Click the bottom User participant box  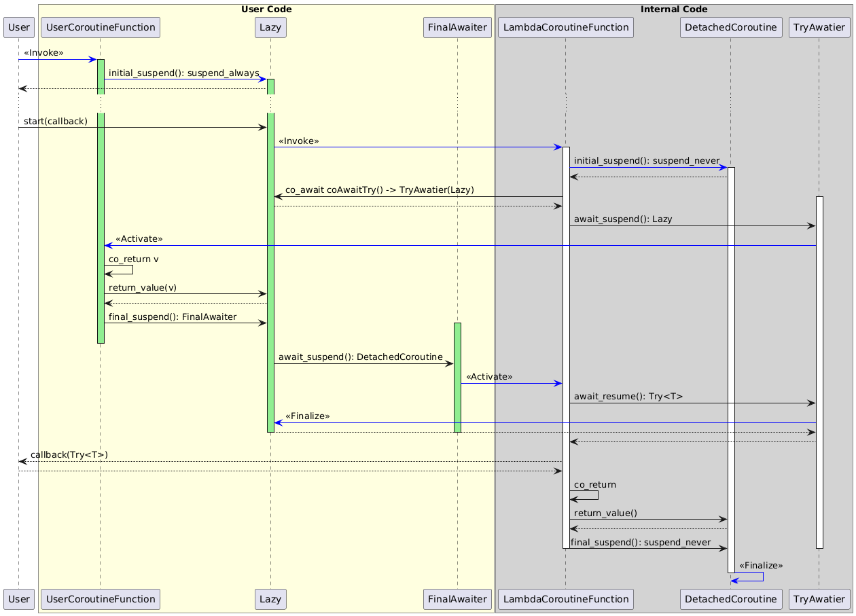(x=18, y=599)
